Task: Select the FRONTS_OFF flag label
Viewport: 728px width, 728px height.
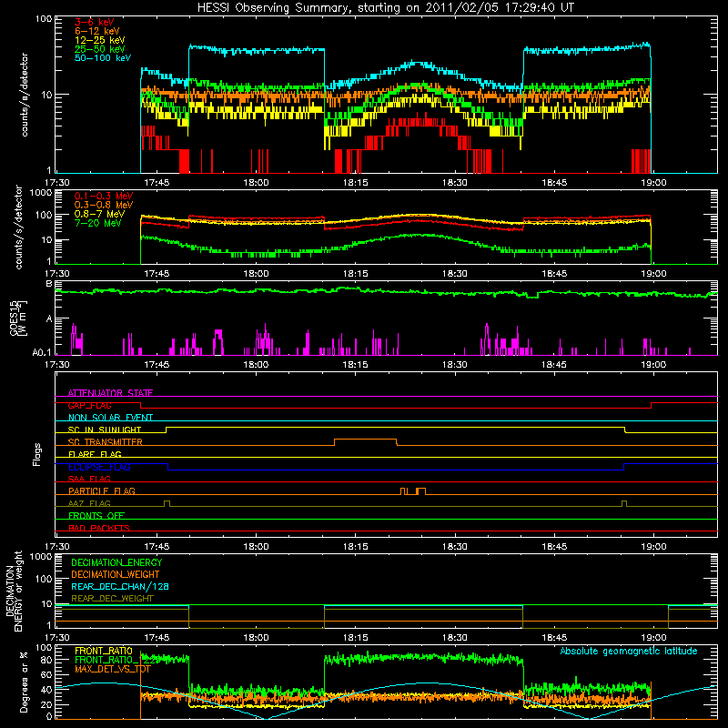Action: tap(96, 516)
